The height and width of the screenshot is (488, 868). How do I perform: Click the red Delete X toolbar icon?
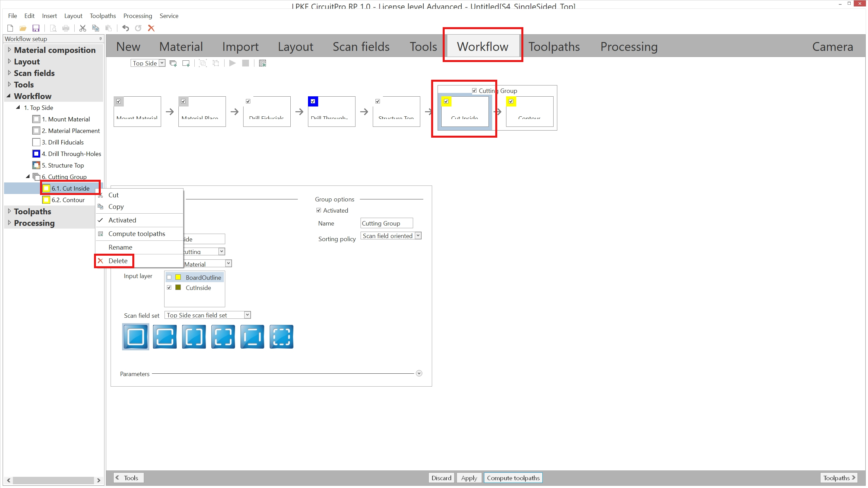151,28
